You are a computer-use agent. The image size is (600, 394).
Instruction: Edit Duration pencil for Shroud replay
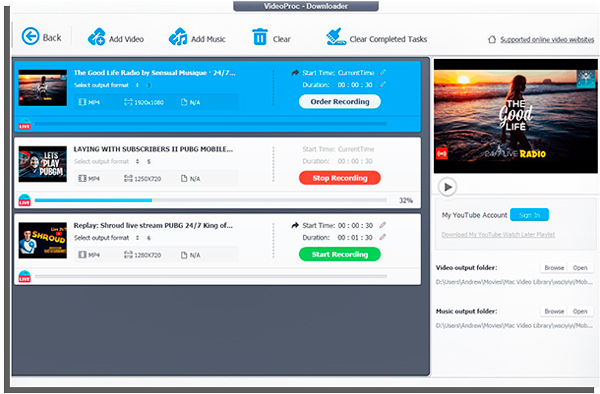click(383, 237)
